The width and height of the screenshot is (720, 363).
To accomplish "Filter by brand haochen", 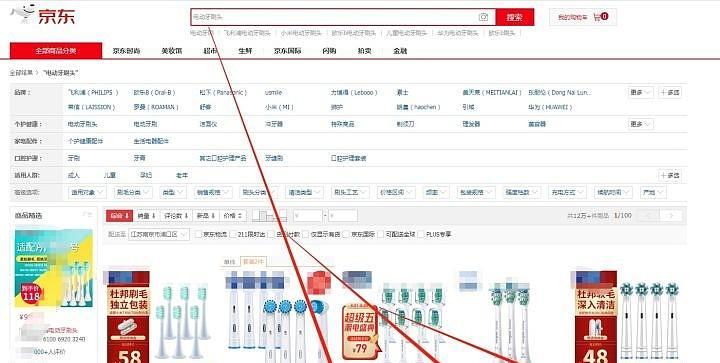I will click(x=418, y=107).
